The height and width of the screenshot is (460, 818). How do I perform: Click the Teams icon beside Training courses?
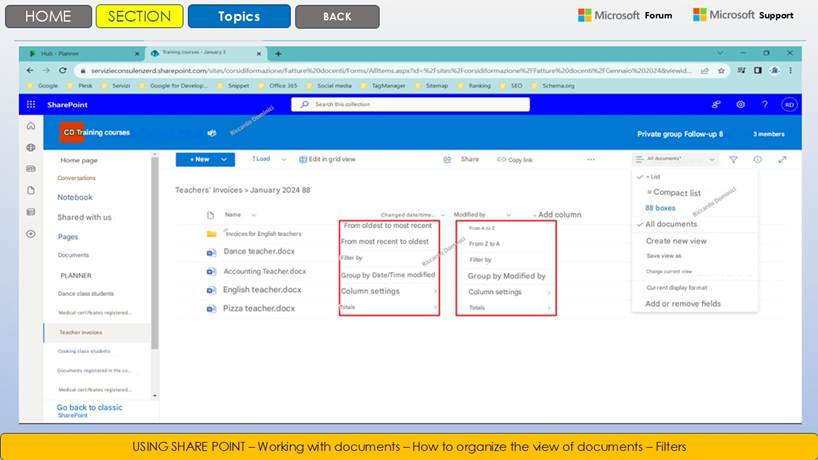[x=211, y=133]
